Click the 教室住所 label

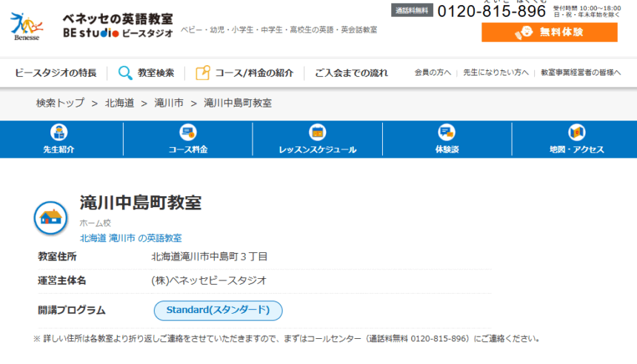coord(57,257)
